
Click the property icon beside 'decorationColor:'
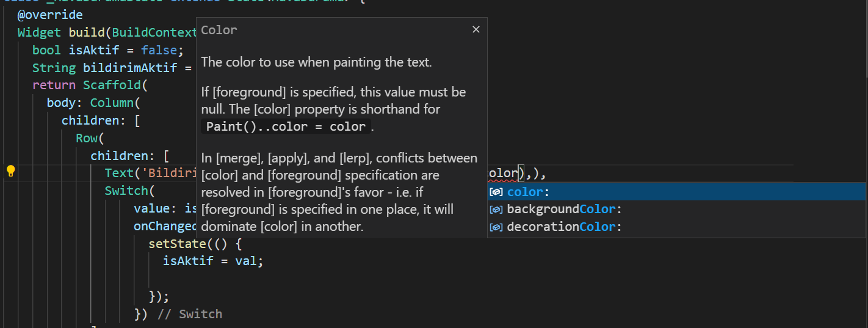(x=497, y=227)
